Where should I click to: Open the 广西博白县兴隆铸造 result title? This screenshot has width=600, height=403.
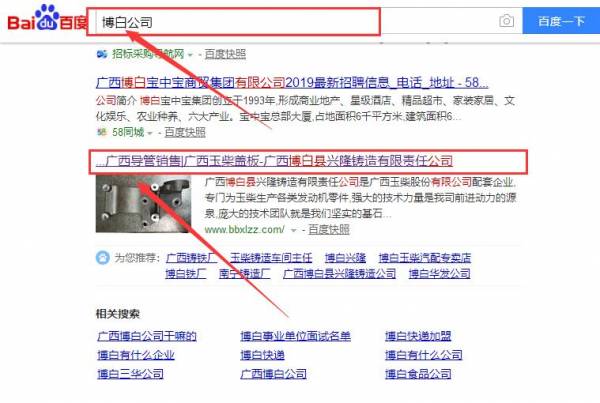pyautogui.click(x=275, y=161)
